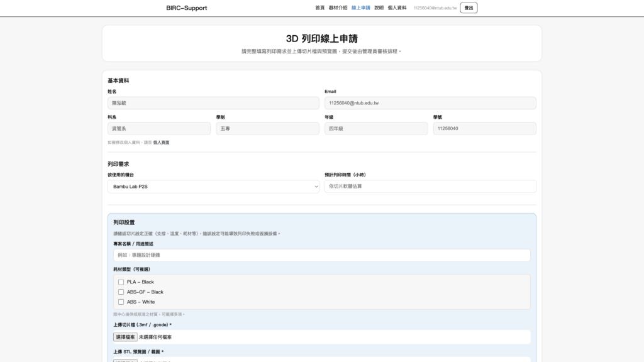Click the 專案名稱 / 用途簡述 input
Screen dimensions: 644x362
(321, 255)
